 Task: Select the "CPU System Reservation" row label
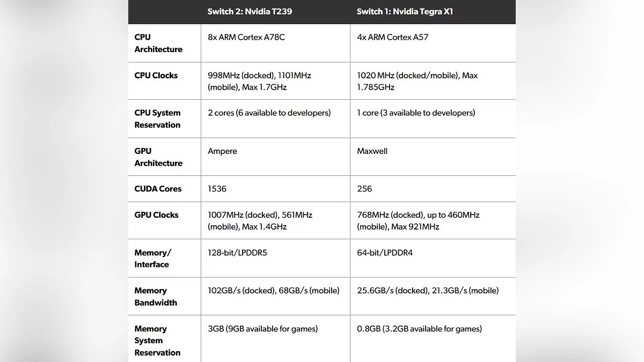(157, 119)
